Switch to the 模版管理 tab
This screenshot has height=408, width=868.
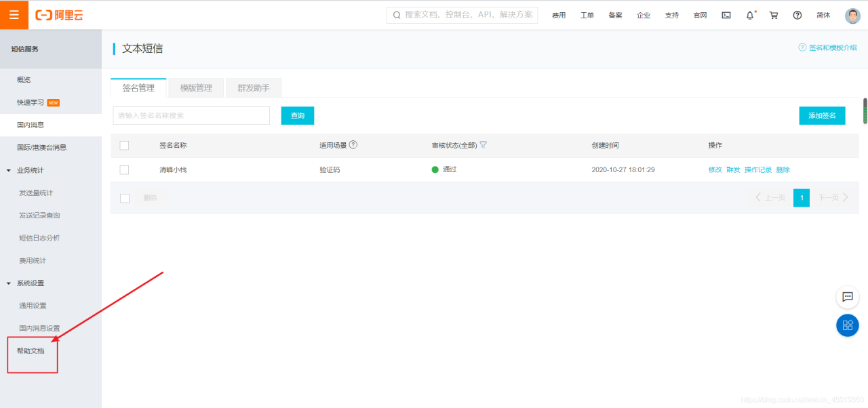pos(196,87)
